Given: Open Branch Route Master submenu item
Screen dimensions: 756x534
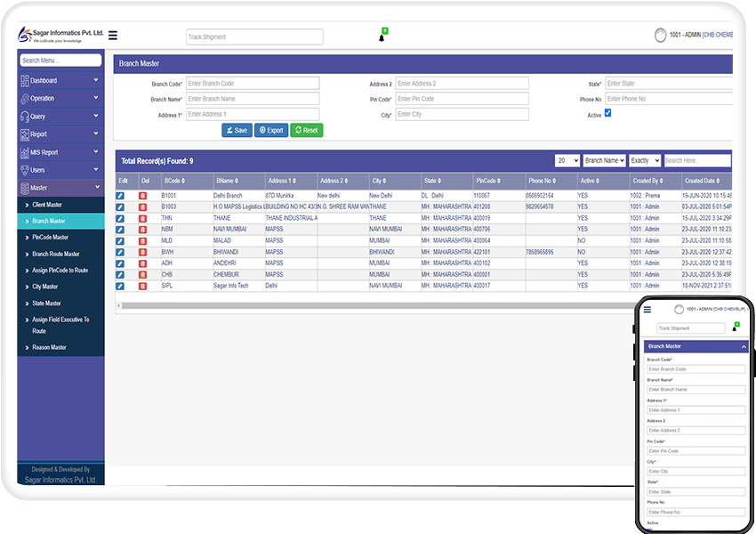Looking at the screenshot, I should tap(60, 254).
